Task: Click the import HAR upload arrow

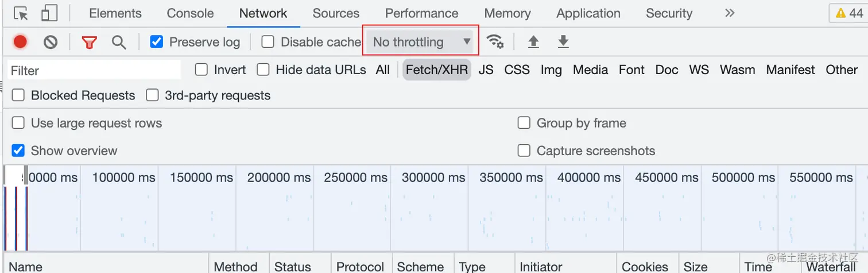Action: click(x=533, y=41)
